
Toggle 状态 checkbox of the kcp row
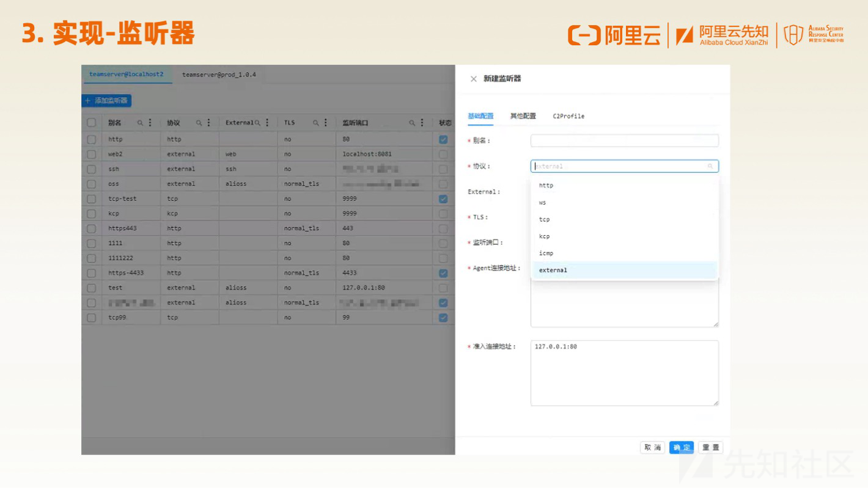click(x=443, y=214)
